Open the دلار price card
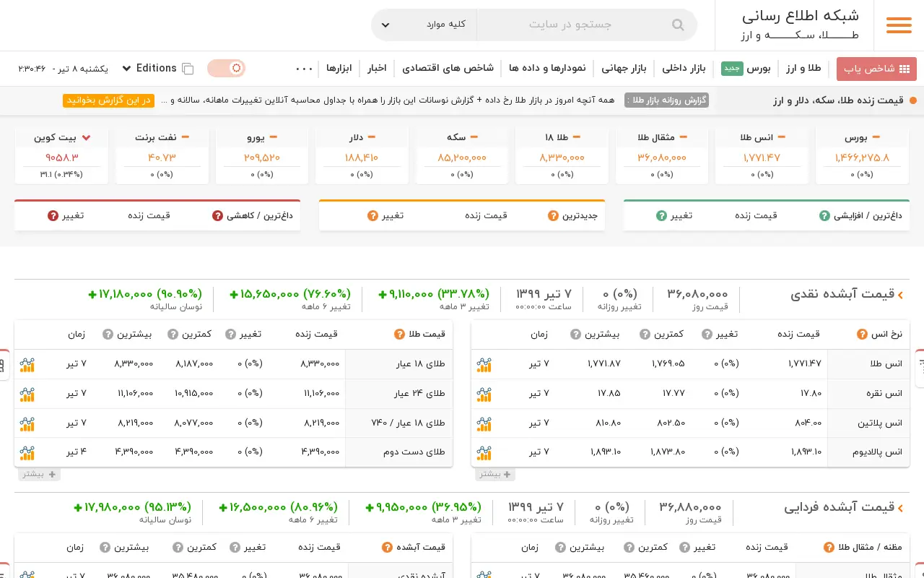This screenshot has height=578, width=924. [x=358, y=156]
